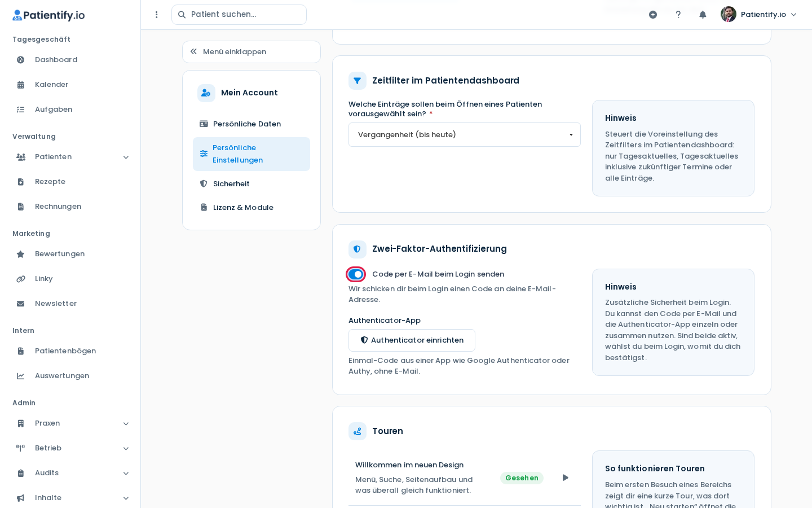Click the Newsletter envelope icon
The height and width of the screenshot is (508, 812).
point(21,304)
